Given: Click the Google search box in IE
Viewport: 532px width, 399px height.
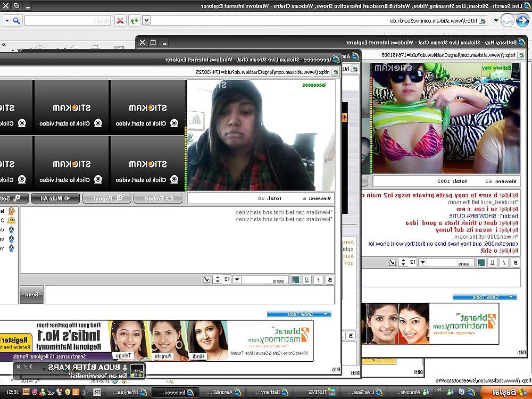Looking at the screenshot, I should click(x=68, y=21).
